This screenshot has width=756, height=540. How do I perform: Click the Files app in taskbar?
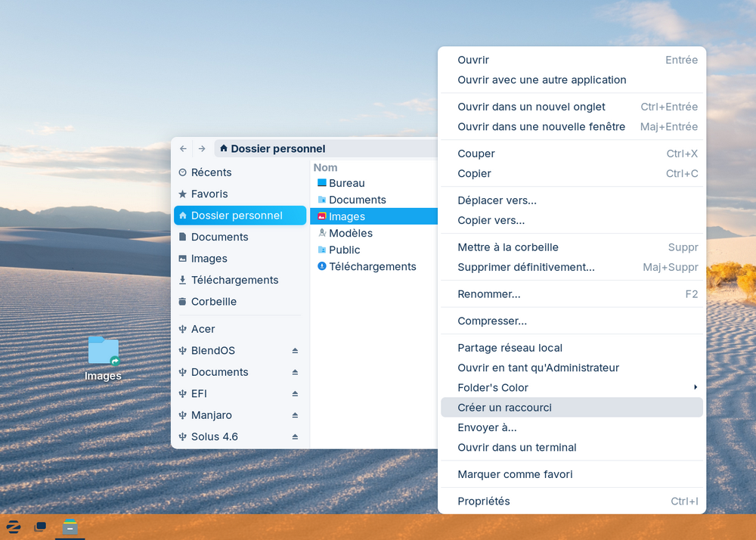(x=70, y=526)
